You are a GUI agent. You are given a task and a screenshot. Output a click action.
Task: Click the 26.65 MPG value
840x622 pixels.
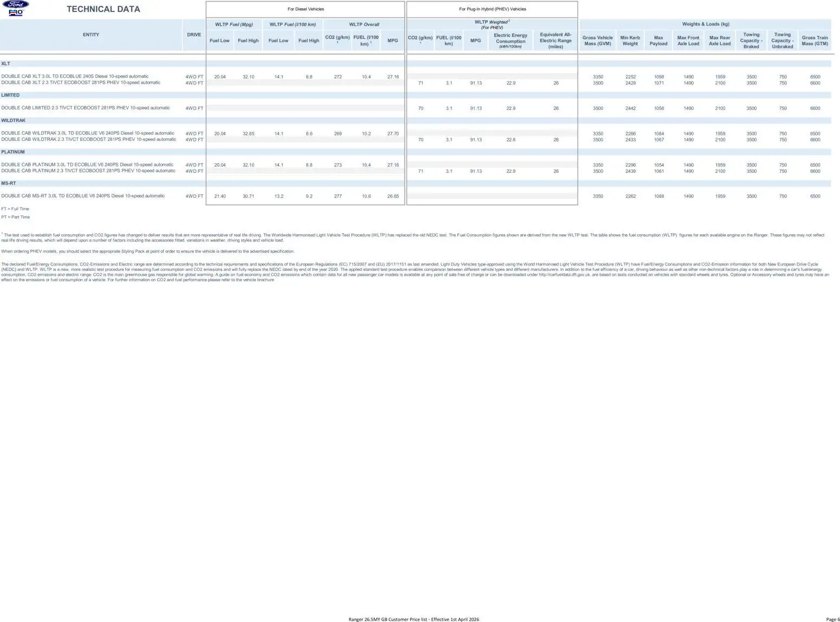click(x=393, y=197)
